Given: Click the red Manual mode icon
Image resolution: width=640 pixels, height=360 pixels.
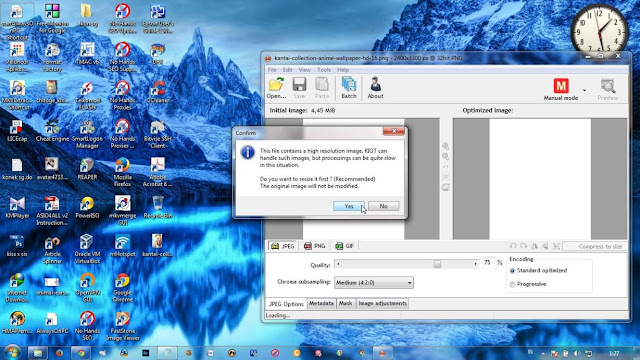Looking at the screenshot, I should click(x=561, y=86).
